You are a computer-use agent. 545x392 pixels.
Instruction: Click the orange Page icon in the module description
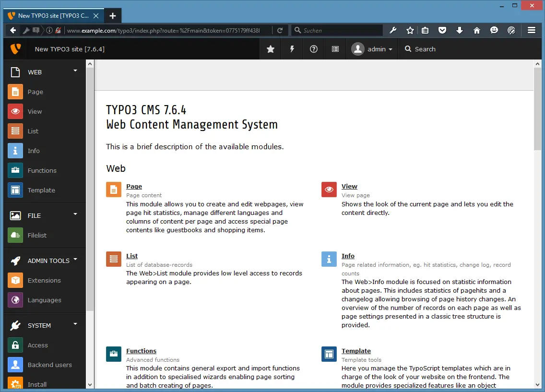tap(114, 190)
